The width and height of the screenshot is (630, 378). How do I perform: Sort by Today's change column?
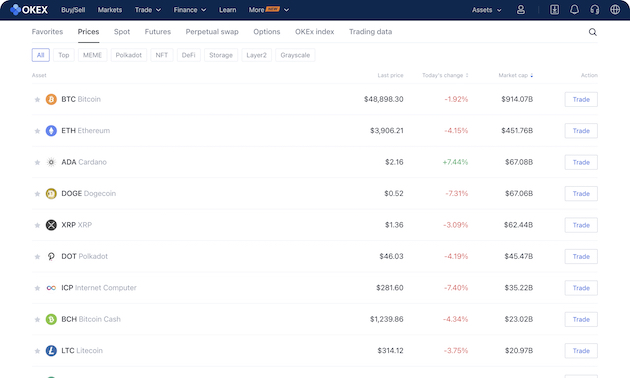point(445,75)
